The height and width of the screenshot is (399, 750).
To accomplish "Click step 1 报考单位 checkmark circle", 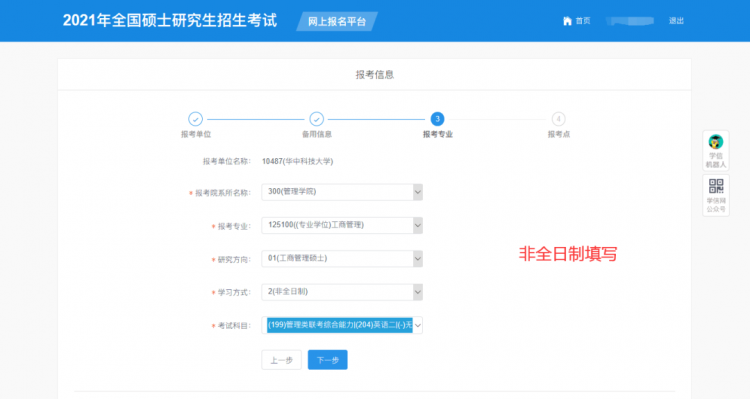I will click(195, 119).
